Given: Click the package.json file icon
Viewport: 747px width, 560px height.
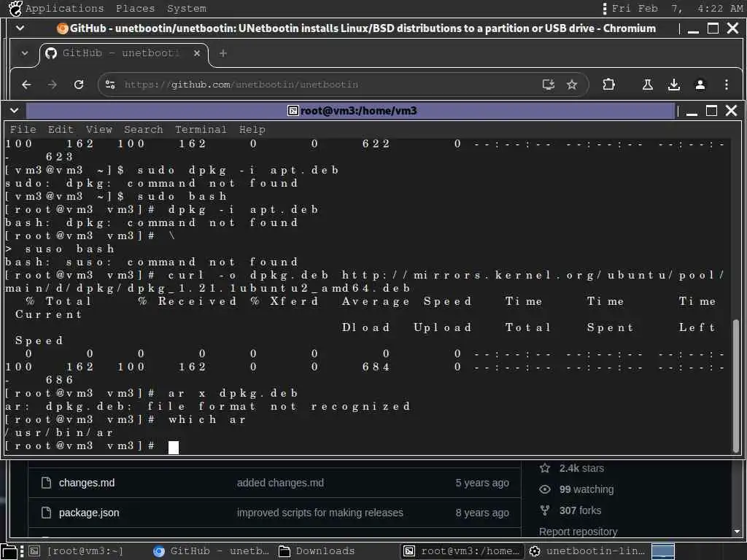Looking at the screenshot, I should (46, 513).
